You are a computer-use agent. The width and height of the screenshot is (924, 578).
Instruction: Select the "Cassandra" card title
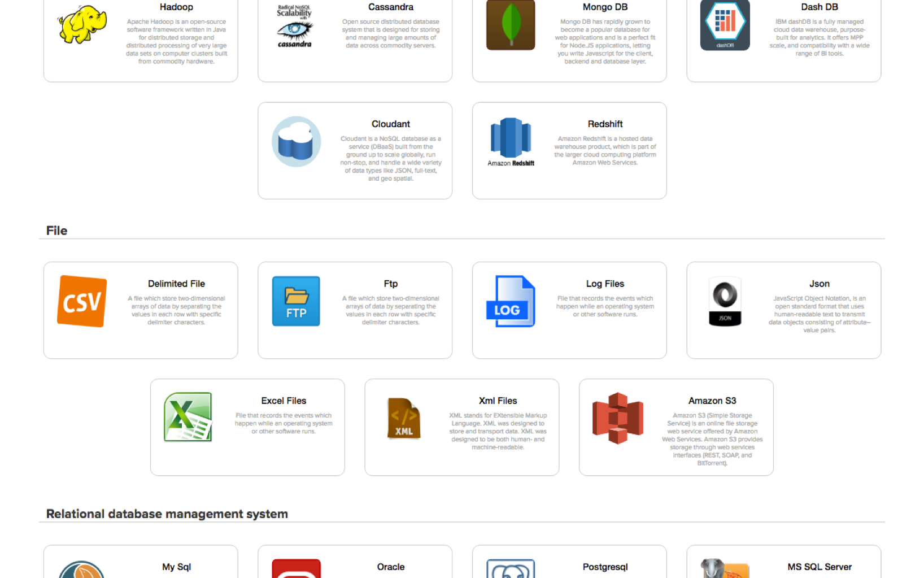click(x=391, y=7)
